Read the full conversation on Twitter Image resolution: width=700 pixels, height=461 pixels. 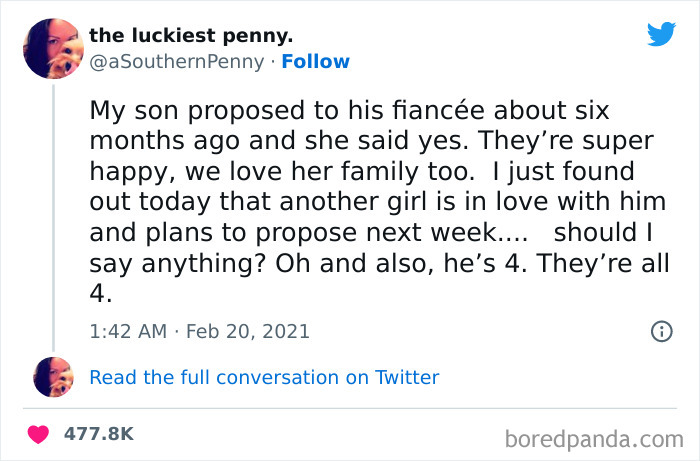[x=264, y=377]
